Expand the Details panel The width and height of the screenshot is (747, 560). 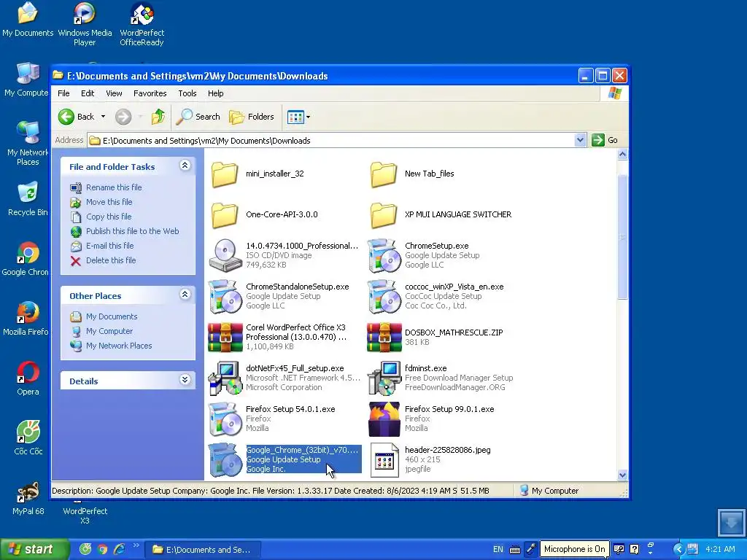point(185,380)
